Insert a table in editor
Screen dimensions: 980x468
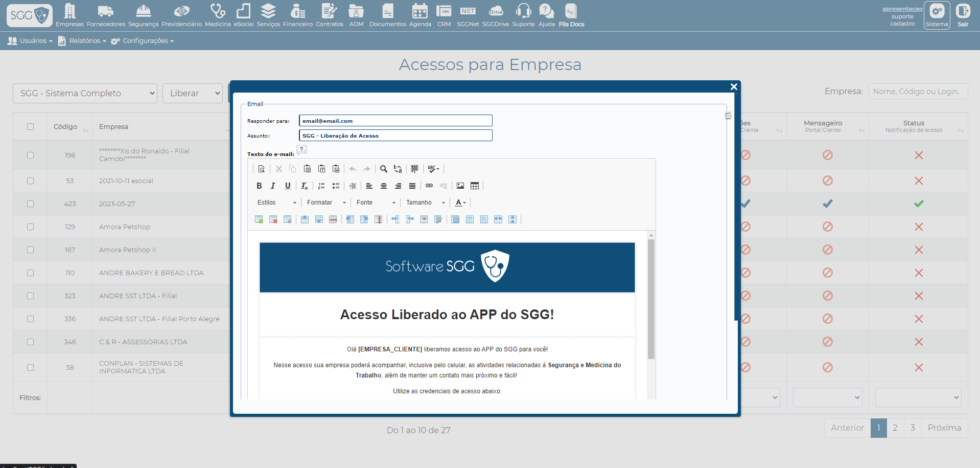click(475, 186)
